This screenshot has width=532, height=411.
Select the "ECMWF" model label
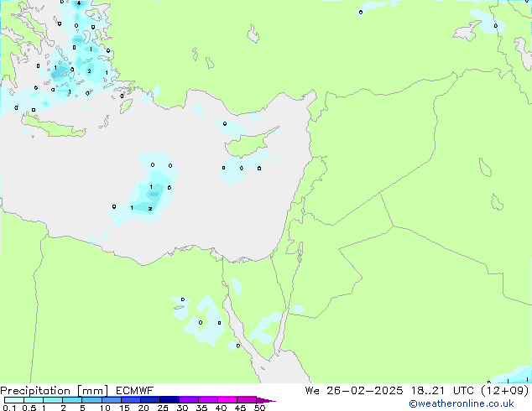(x=135, y=391)
